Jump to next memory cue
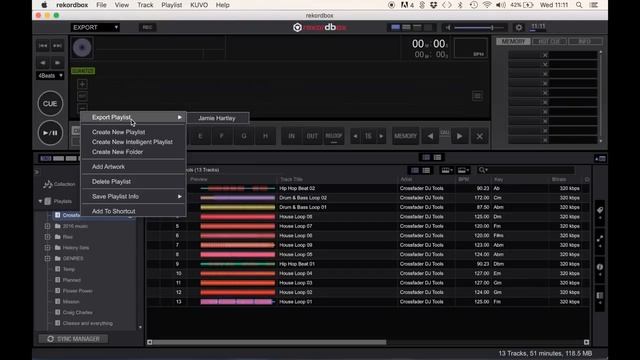The height and width of the screenshot is (360, 640). coord(460,136)
